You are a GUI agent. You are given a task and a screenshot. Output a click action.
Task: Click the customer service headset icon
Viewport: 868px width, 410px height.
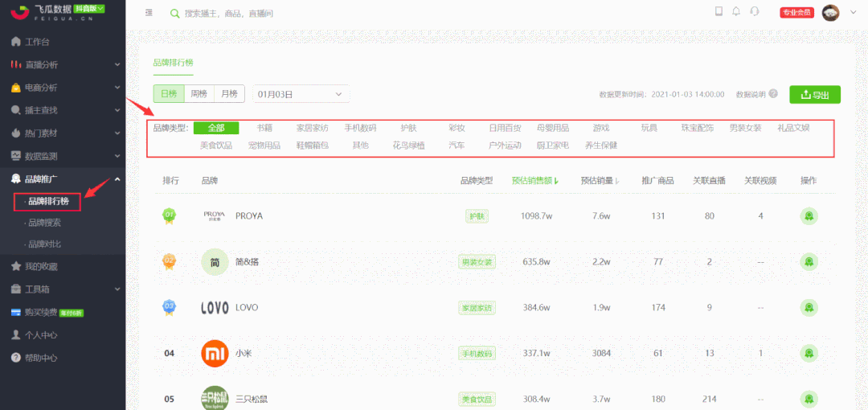[755, 11]
